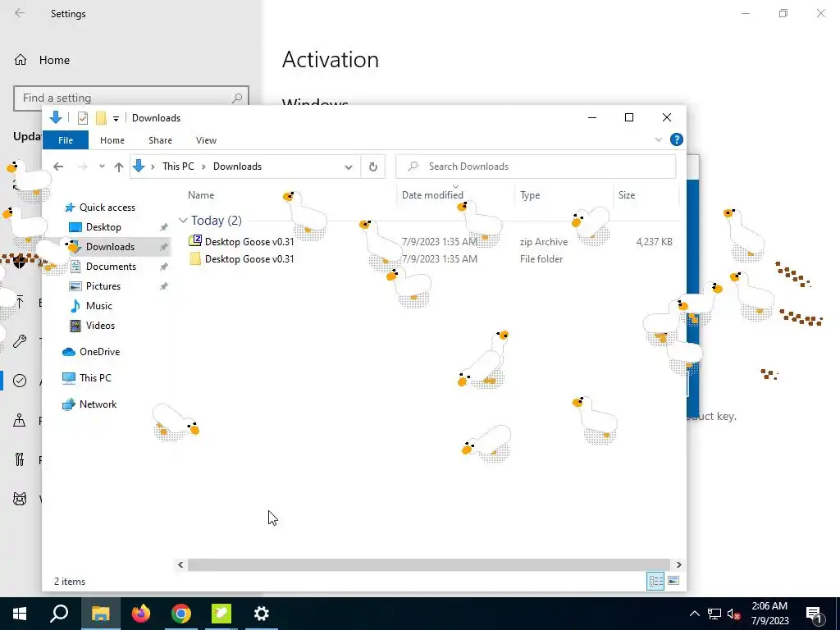
Task: Launch Firefox from the taskbar
Action: point(141,614)
